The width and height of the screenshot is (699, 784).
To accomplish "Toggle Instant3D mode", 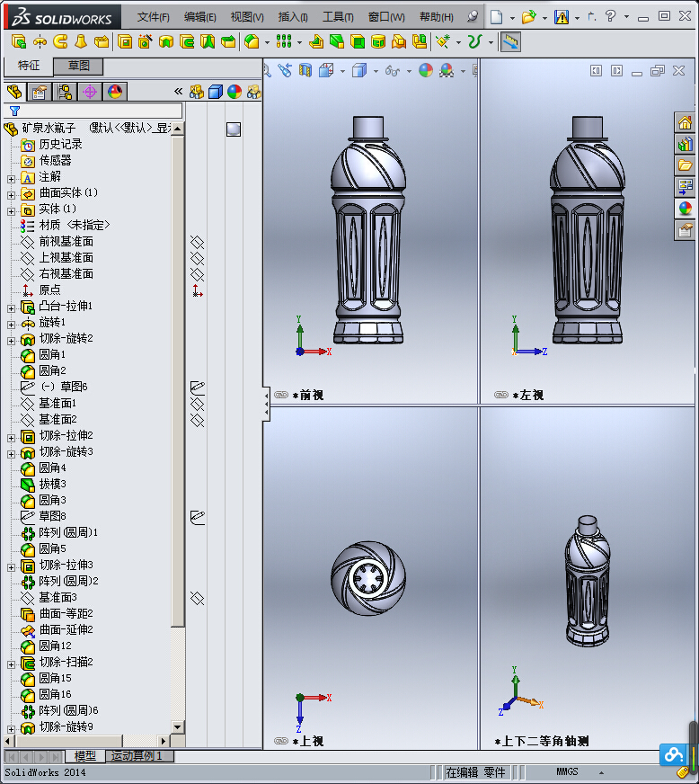I will (x=510, y=42).
